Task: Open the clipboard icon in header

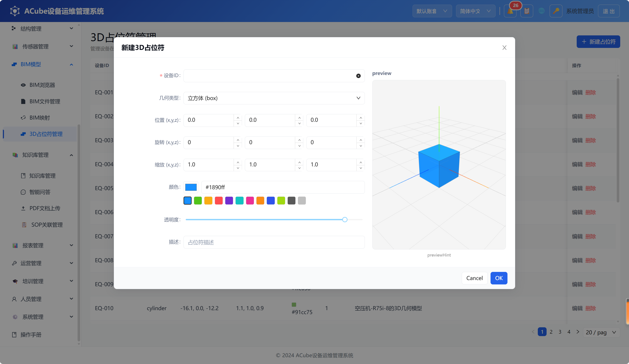Action: (x=527, y=11)
